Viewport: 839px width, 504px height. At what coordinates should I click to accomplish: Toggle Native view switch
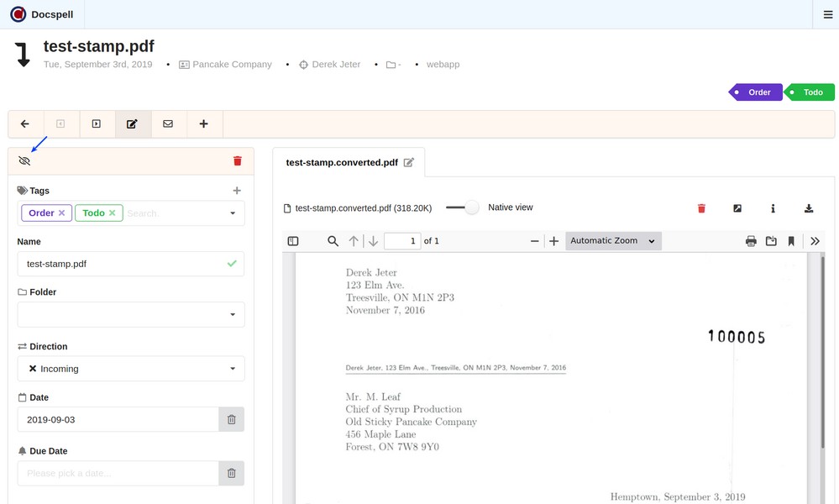pos(463,207)
